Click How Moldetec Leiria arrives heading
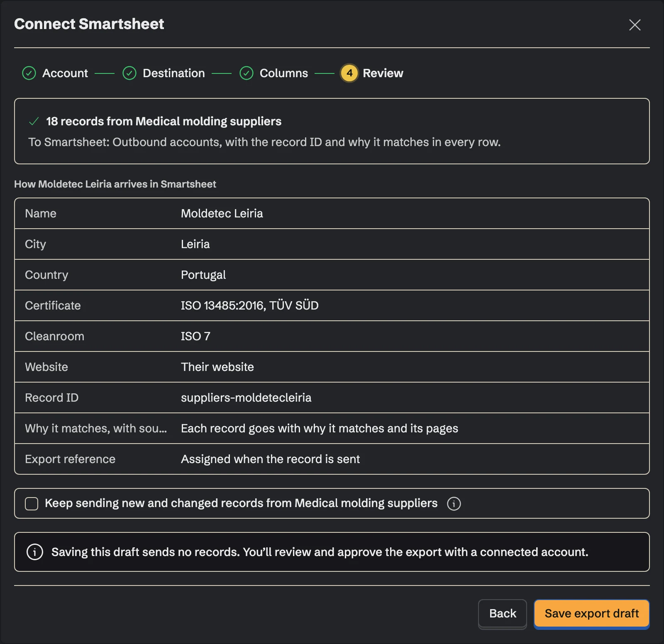 pos(115,184)
